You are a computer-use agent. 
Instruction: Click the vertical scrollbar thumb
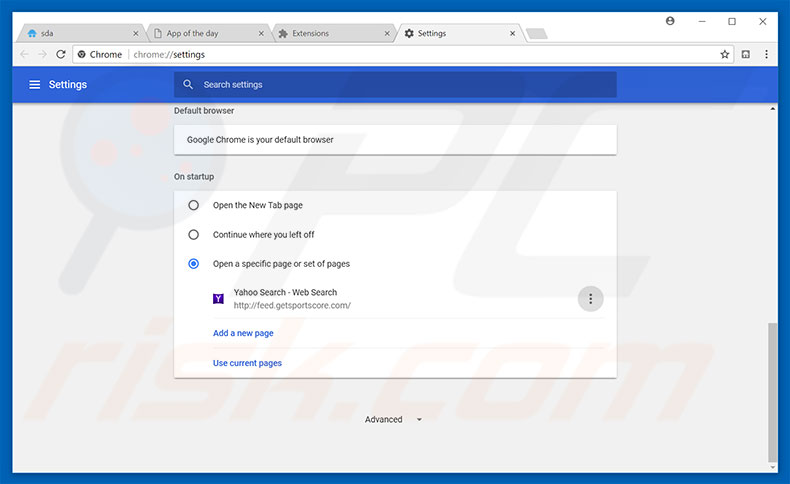coord(772,392)
